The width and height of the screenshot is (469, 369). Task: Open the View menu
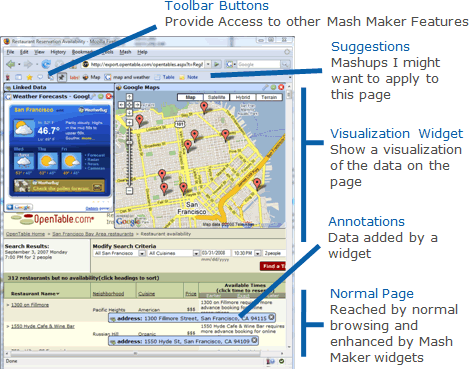pyautogui.click(x=39, y=52)
